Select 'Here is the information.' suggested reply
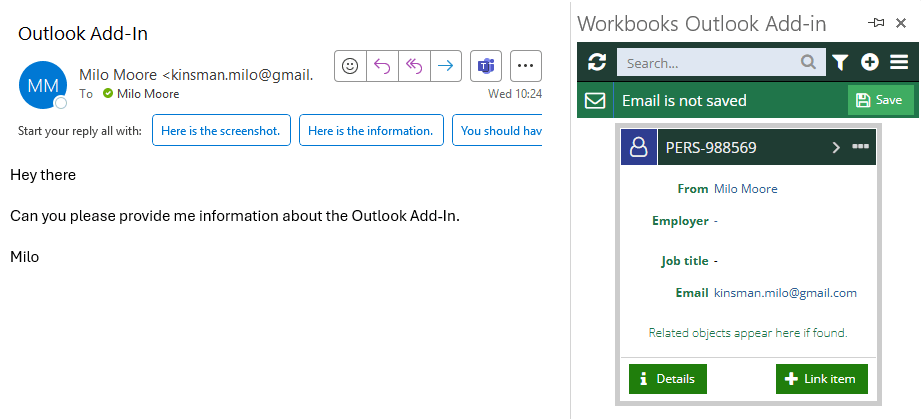The image size is (921, 419). click(x=371, y=130)
